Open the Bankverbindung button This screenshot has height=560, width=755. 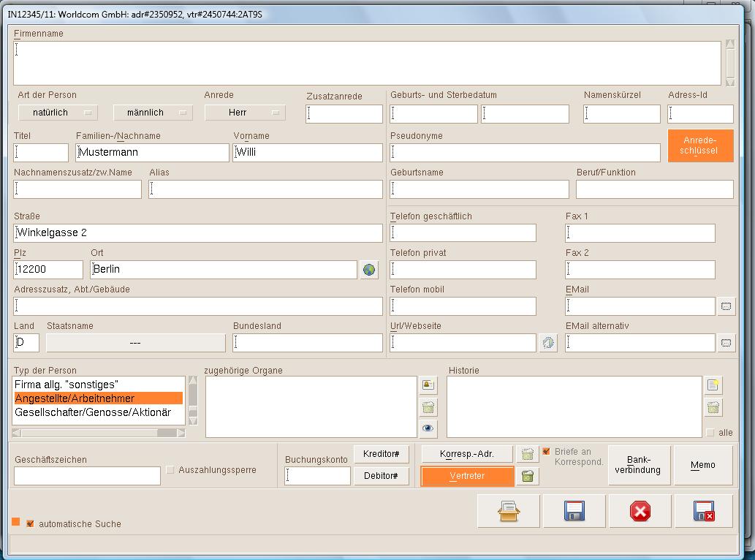(x=639, y=465)
